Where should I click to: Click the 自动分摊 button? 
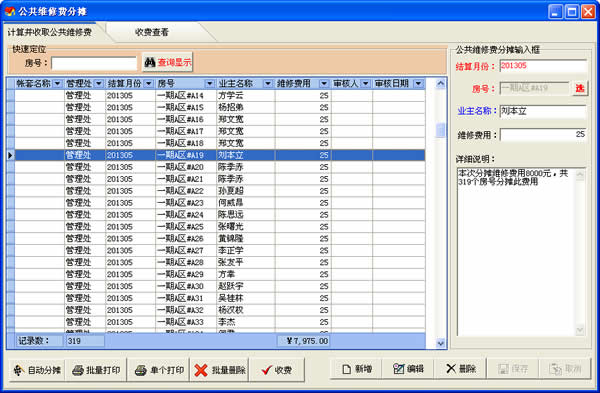[x=38, y=370]
